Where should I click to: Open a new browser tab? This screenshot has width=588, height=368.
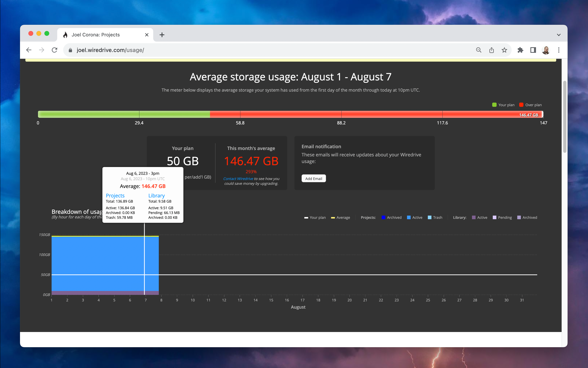tap(162, 35)
